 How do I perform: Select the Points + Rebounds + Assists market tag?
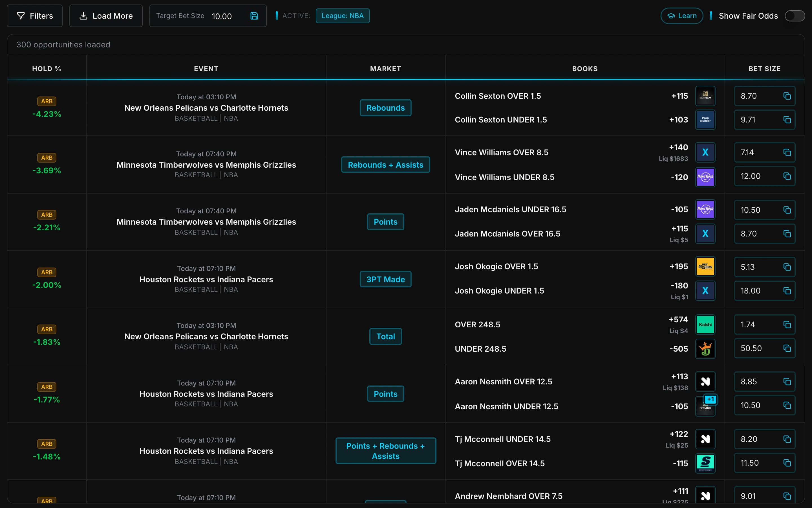coord(385,451)
